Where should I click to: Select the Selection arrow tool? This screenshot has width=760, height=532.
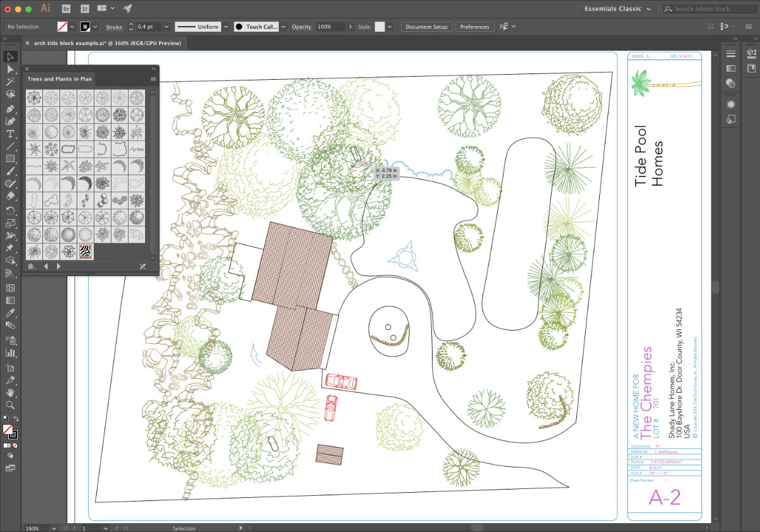click(x=10, y=56)
